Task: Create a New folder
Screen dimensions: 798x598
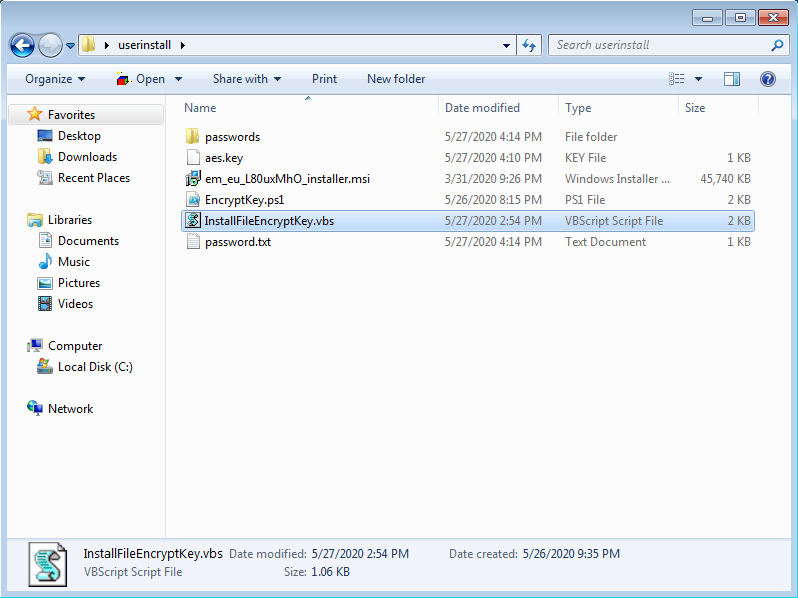Action: coord(396,79)
